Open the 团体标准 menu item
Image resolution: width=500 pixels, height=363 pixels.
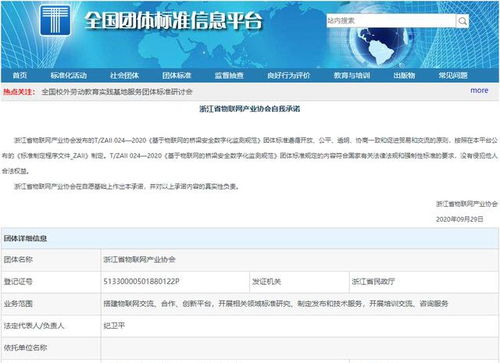(x=177, y=75)
